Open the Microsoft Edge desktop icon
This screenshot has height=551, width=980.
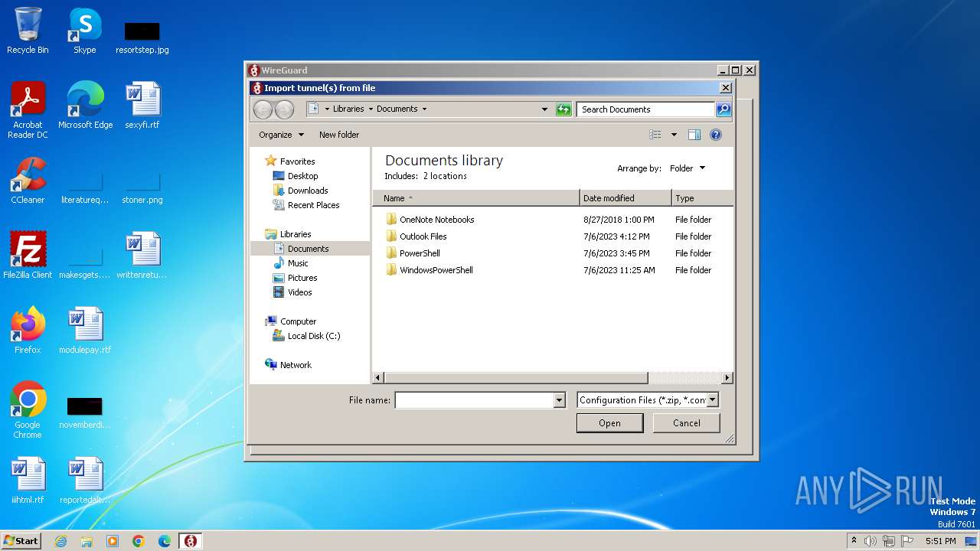pos(85,106)
